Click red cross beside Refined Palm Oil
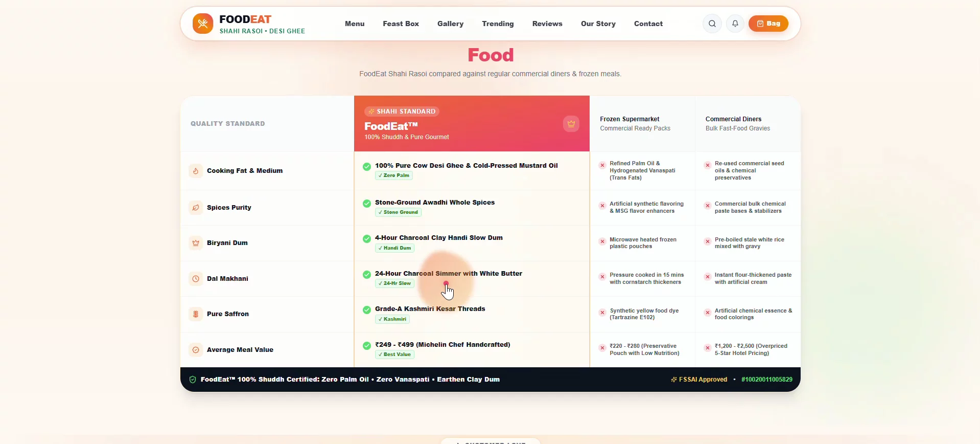 click(602, 165)
